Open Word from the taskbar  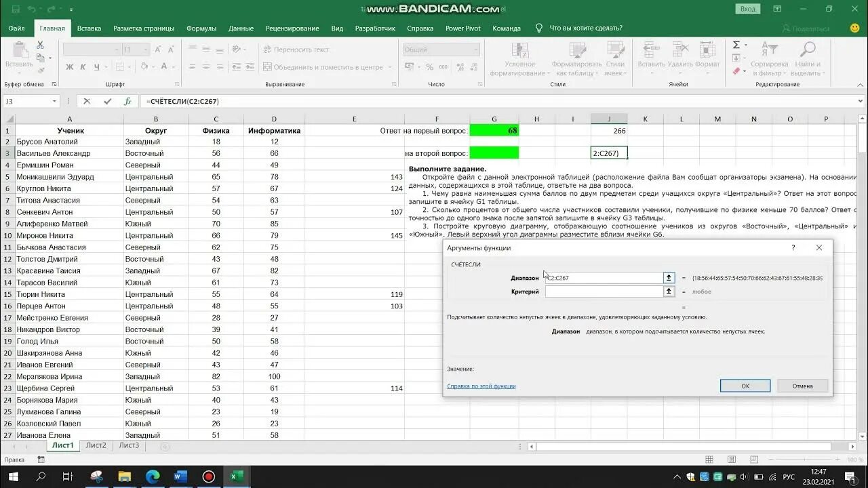(180, 476)
